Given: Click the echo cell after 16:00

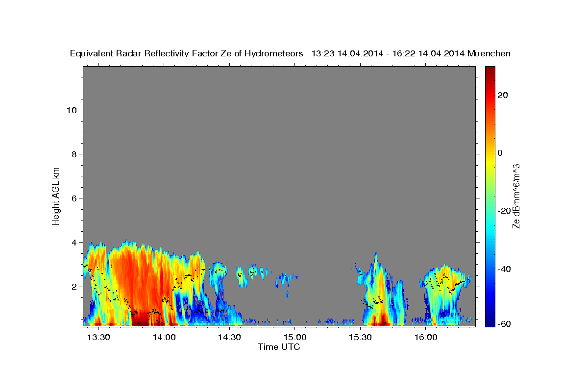Looking at the screenshot, I should [444, 294].
